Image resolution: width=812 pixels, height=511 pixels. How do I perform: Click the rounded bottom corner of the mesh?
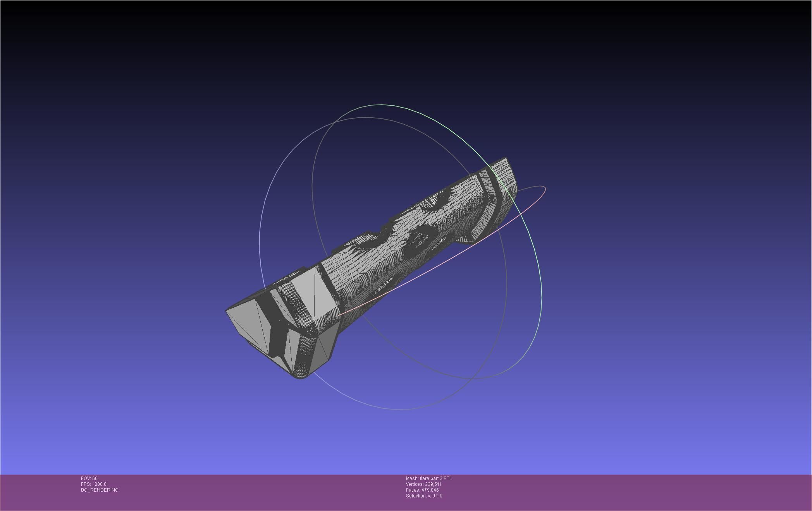pyautogui.click(x=301, y=376)
